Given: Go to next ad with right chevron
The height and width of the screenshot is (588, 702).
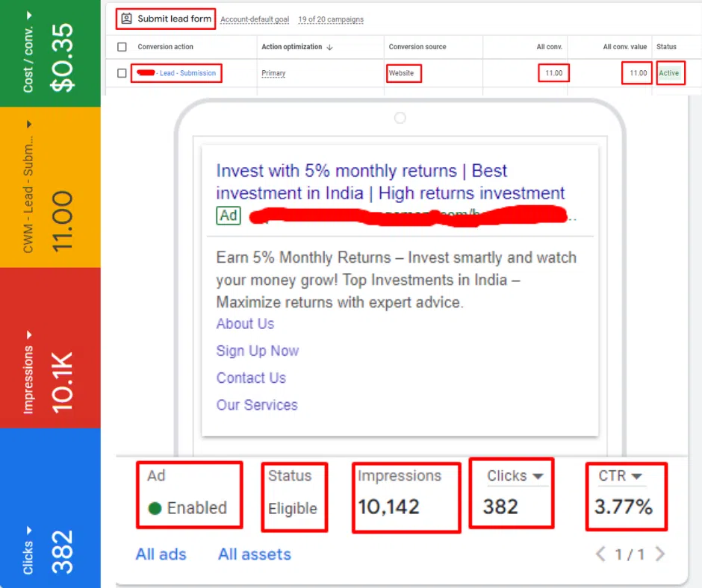Looking at the screenshot, I should point(659,554).
